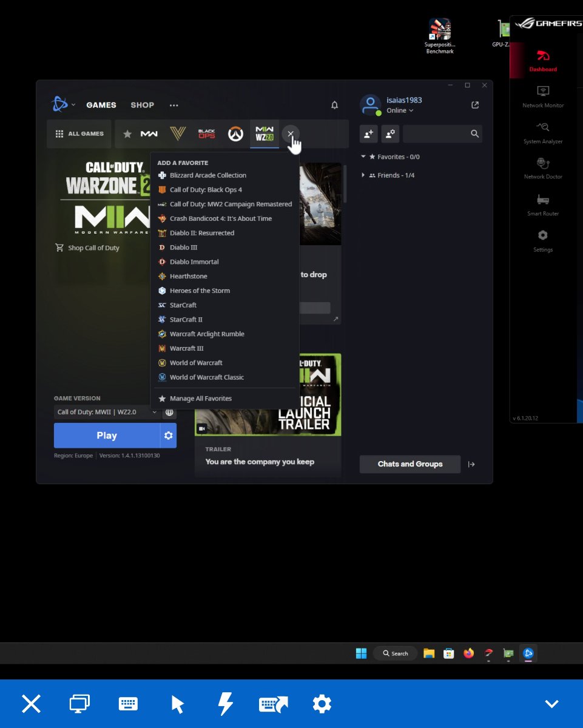Open Firefox from taskbar

pos(468,653)
